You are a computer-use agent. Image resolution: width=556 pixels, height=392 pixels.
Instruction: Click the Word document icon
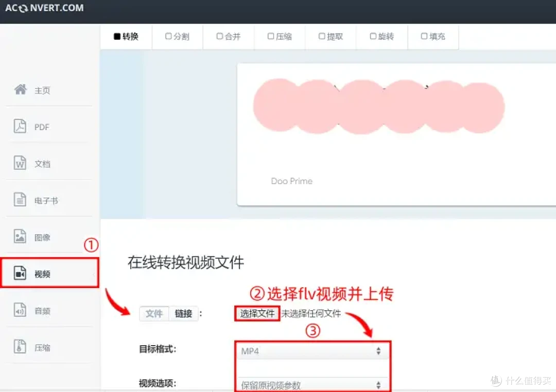click(20, 163)
